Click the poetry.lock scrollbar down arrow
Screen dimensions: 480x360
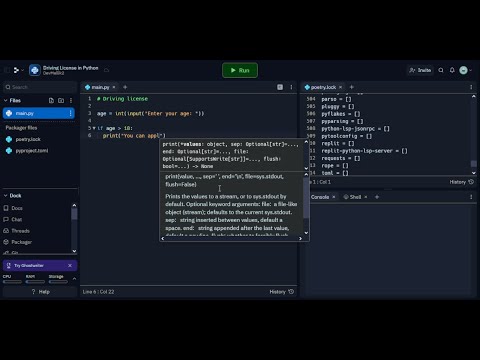(474, 173)
